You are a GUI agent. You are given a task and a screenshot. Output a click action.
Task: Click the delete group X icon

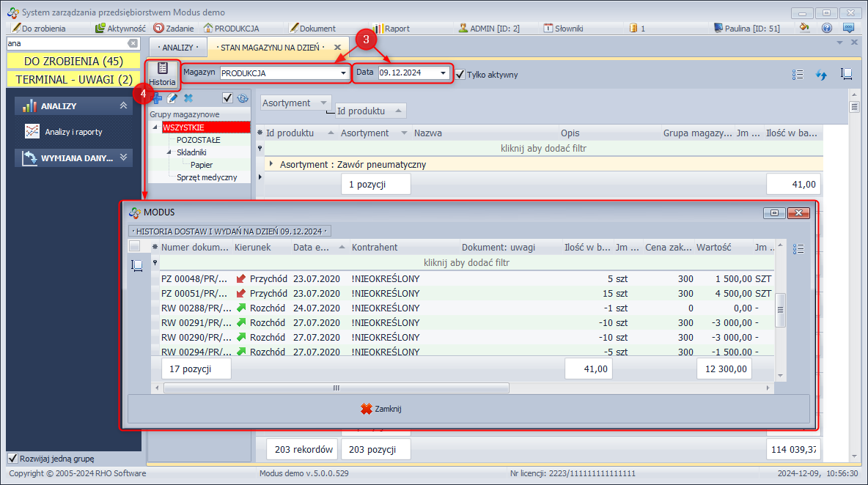tap(188, 98)
